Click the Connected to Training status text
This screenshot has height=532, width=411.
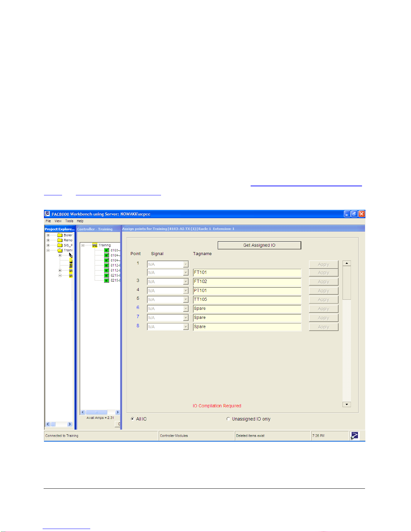(x=62, y=436)
